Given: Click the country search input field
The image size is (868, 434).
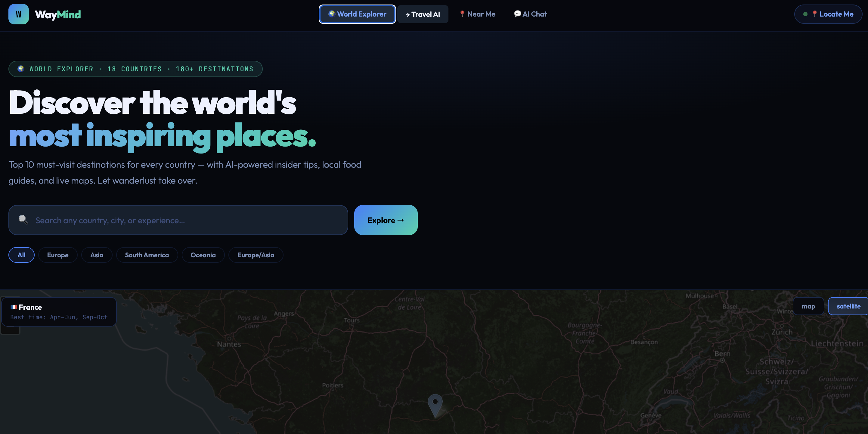Looking at the screenshot, I should click(189, 220).
